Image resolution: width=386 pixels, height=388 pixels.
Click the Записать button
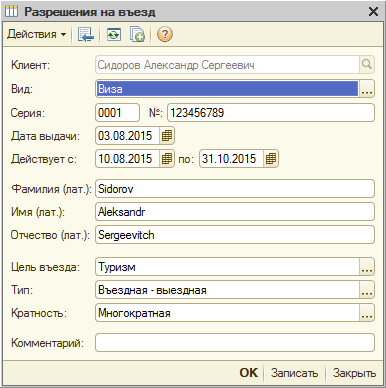click(x=294, y=373)
